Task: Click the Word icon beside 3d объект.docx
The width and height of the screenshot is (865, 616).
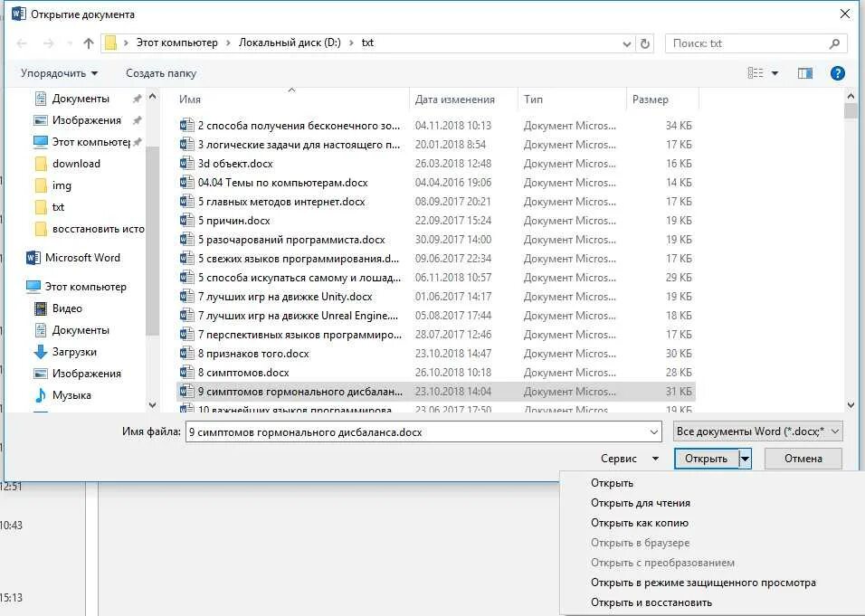Action: click(x=186, y=163)
